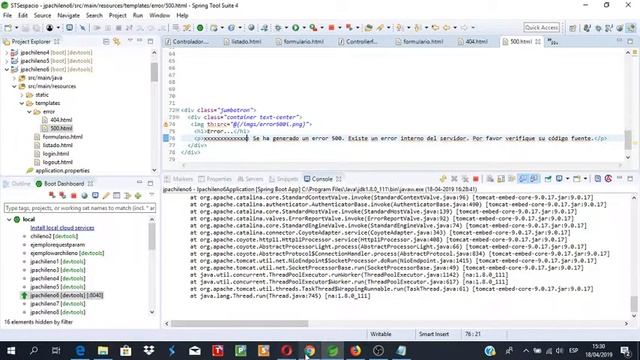Screen dimensions: 640x360
Task: Switch to the 404.html editor tab
Action: (473, 42)
